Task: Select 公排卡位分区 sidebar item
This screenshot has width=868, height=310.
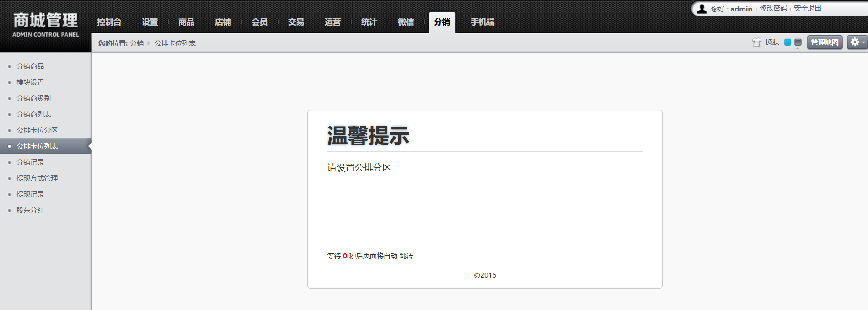Action: coord(37,130)
